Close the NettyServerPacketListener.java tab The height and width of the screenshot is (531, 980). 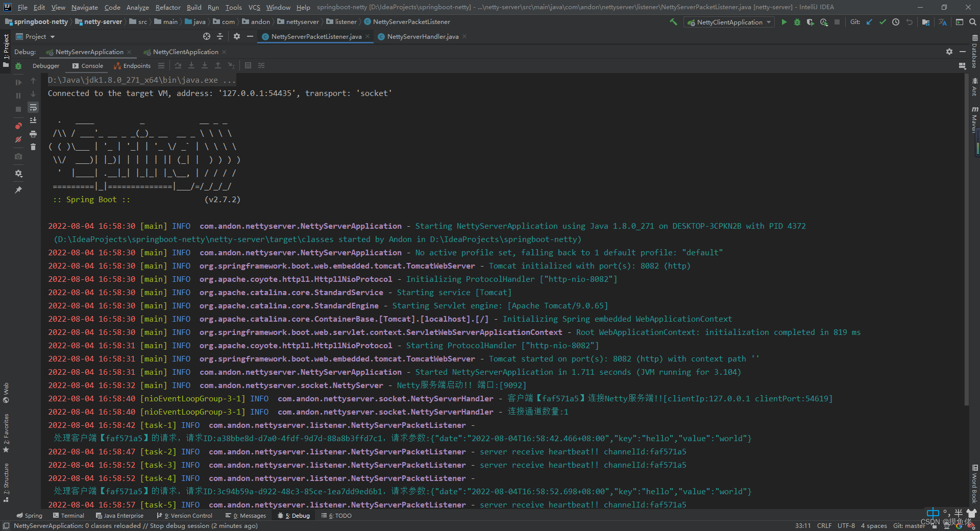[x=367, y=36]
